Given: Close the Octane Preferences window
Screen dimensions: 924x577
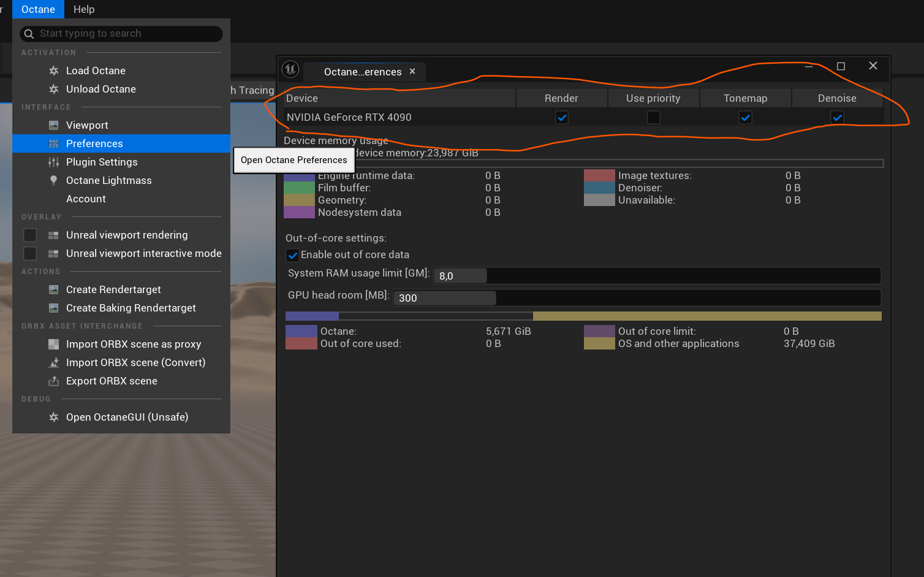Looking at the screenshot, I should point(873,66).
